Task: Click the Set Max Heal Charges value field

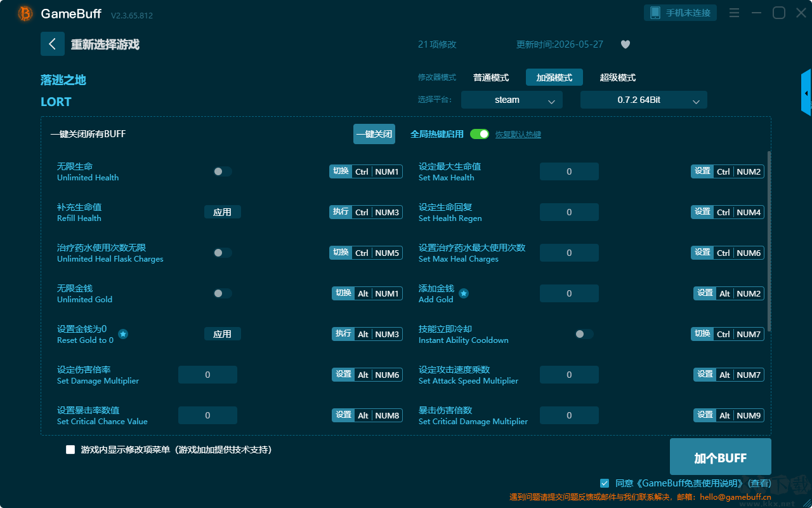Action: [x=570, y=253]
